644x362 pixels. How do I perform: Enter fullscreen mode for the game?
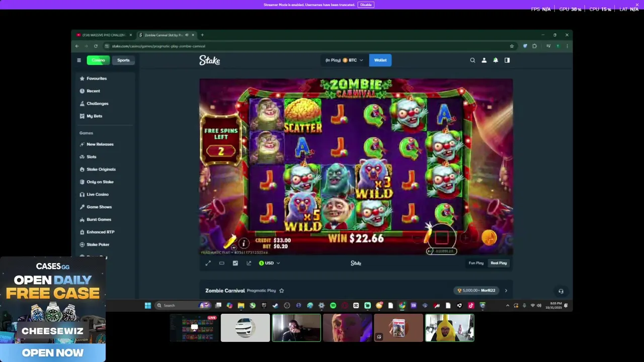tap(208, 263)
